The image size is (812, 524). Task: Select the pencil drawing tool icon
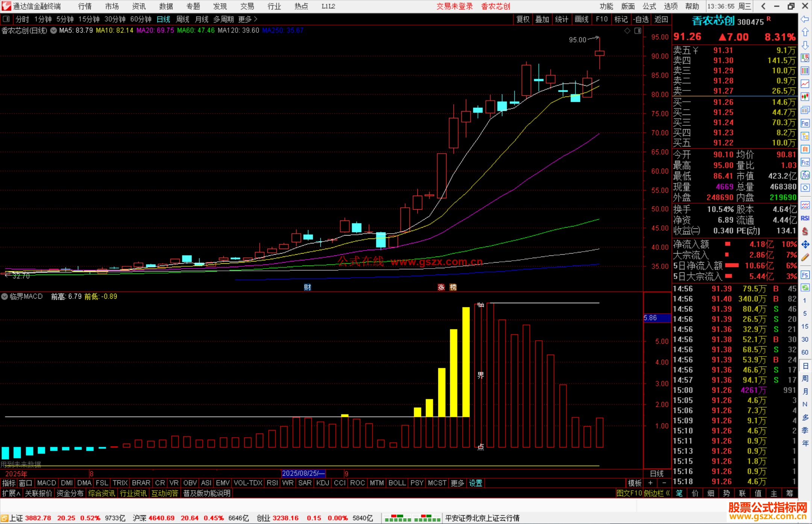click(x=805, y=258)
